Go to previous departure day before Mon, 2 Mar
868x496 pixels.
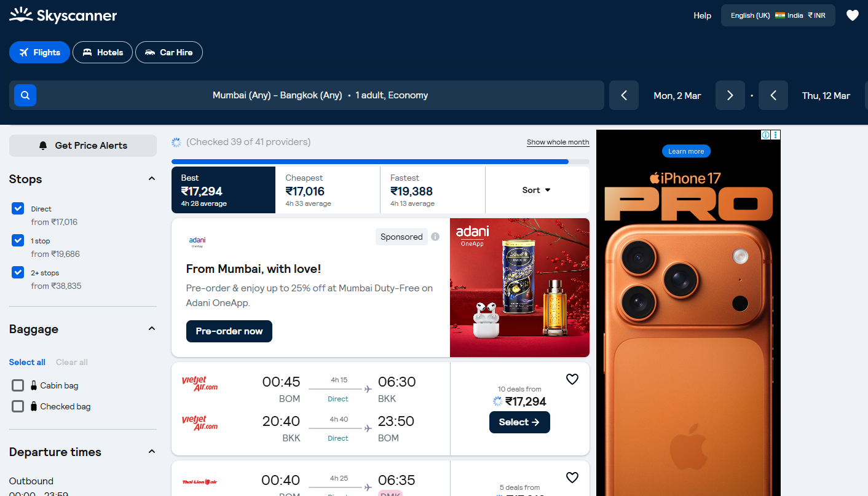(624, 95)
